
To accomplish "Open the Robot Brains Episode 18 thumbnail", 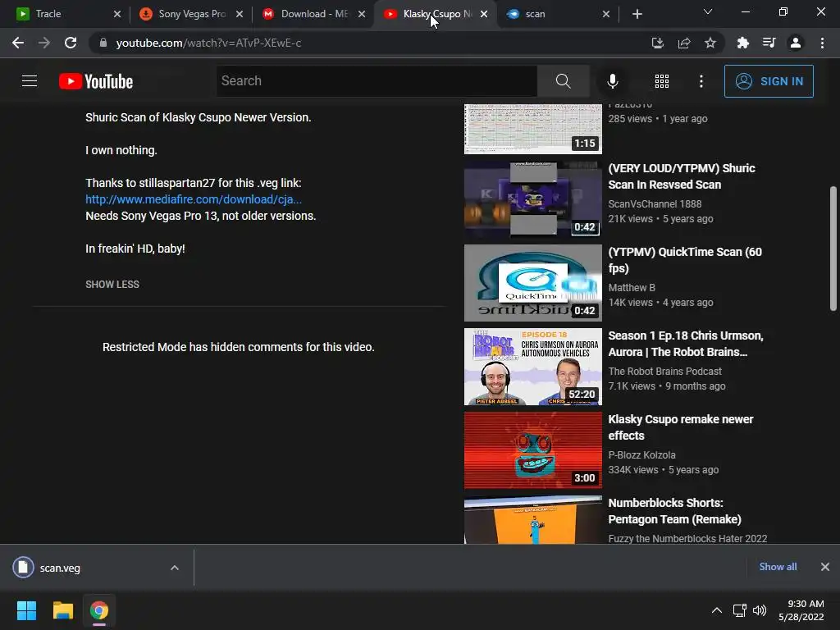I will click(x=533, y=367).
